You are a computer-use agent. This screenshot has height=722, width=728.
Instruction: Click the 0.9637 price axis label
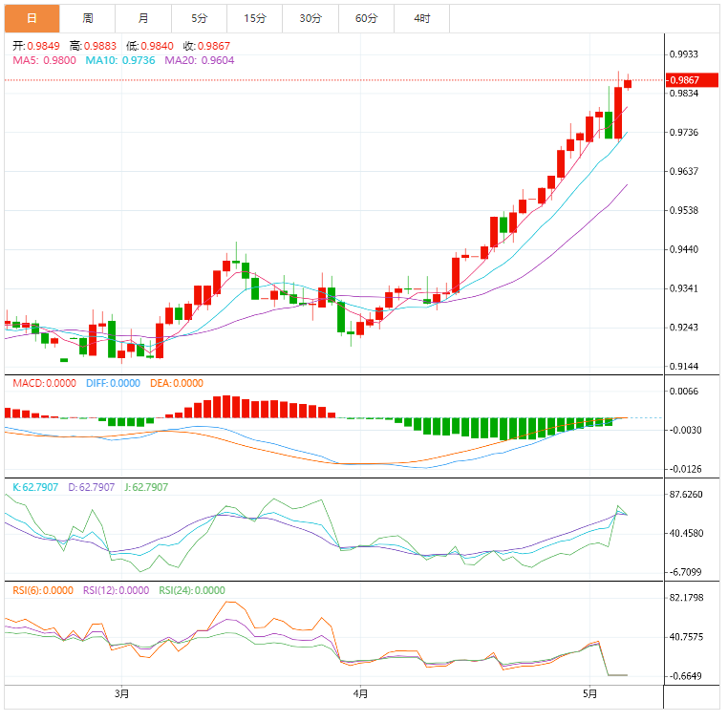[x=683, y=171]
